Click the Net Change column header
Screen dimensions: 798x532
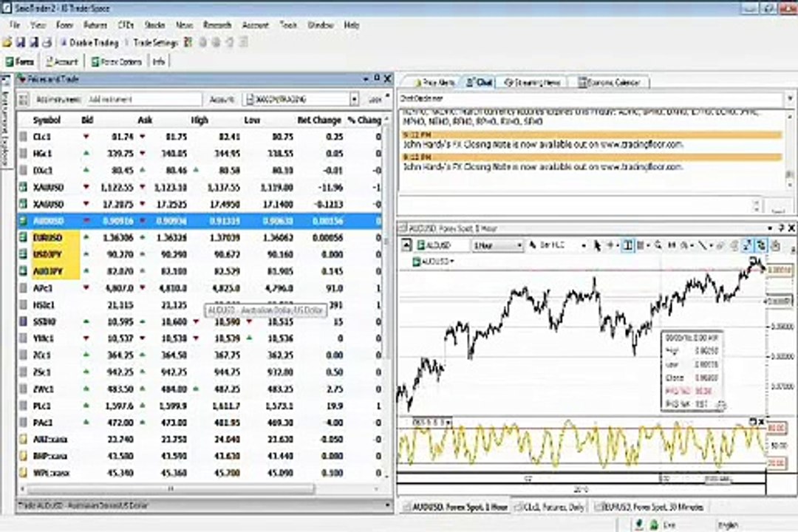coord(319,120)
